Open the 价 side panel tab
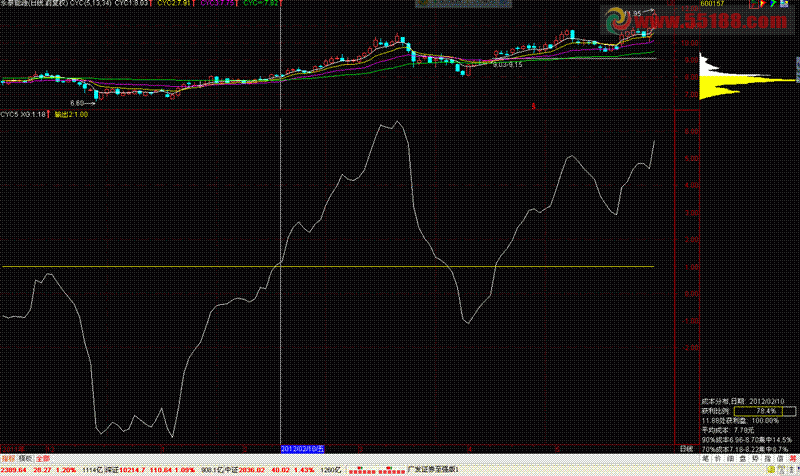Screen dimensions: 800x476 [x=718, y=459]
